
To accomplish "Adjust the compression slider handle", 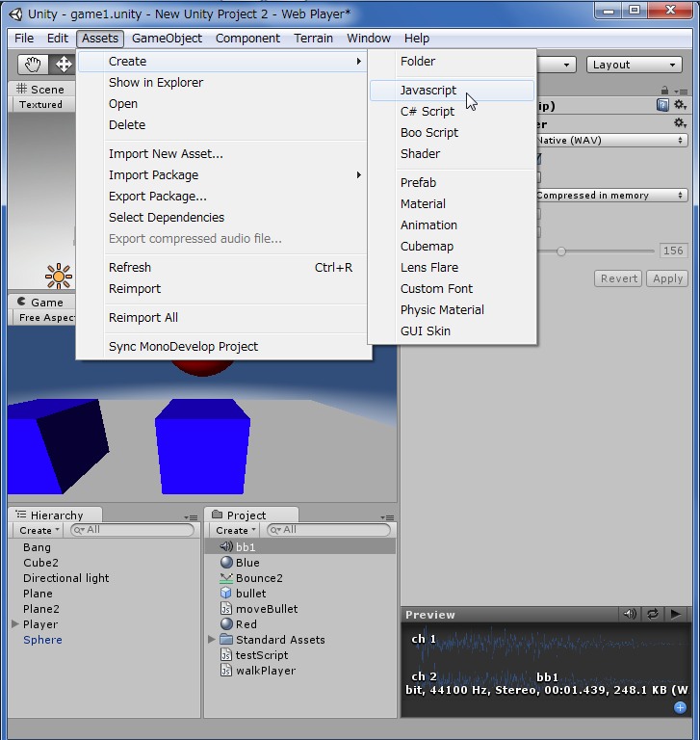I will [x=560, y=251].
